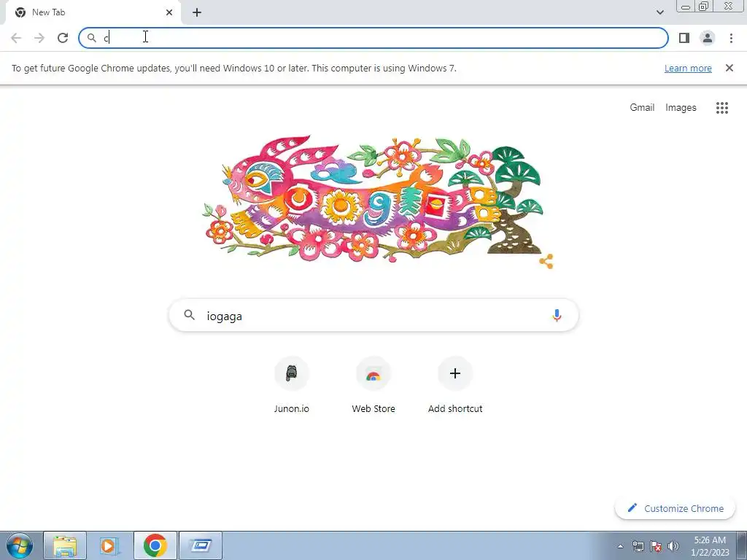This screenshot has height=560, width=747.
Task: Click the search icon in the address bar
Action: [x=92, y=38]
